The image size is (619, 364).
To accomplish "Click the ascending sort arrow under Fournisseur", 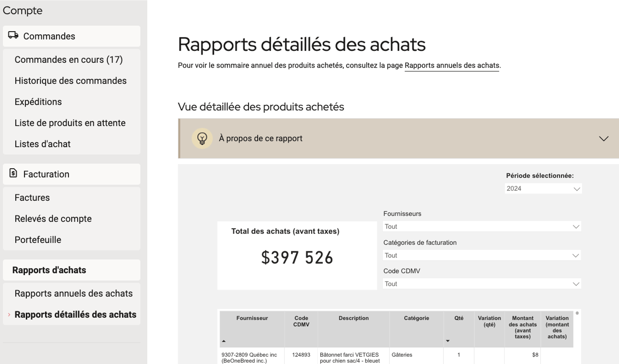I will (x=224, y=341).
